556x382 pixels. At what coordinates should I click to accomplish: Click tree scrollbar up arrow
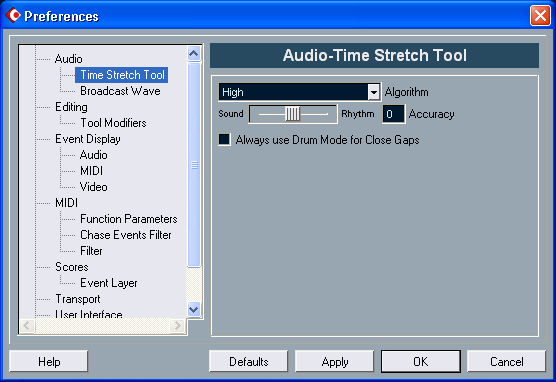pos(194,54)
